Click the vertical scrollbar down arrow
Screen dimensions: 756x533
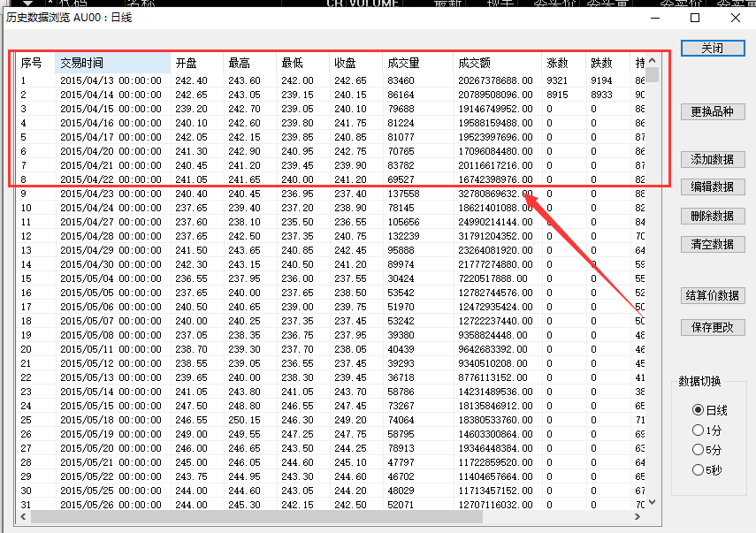pyautogui.click(x=653, y=502)
